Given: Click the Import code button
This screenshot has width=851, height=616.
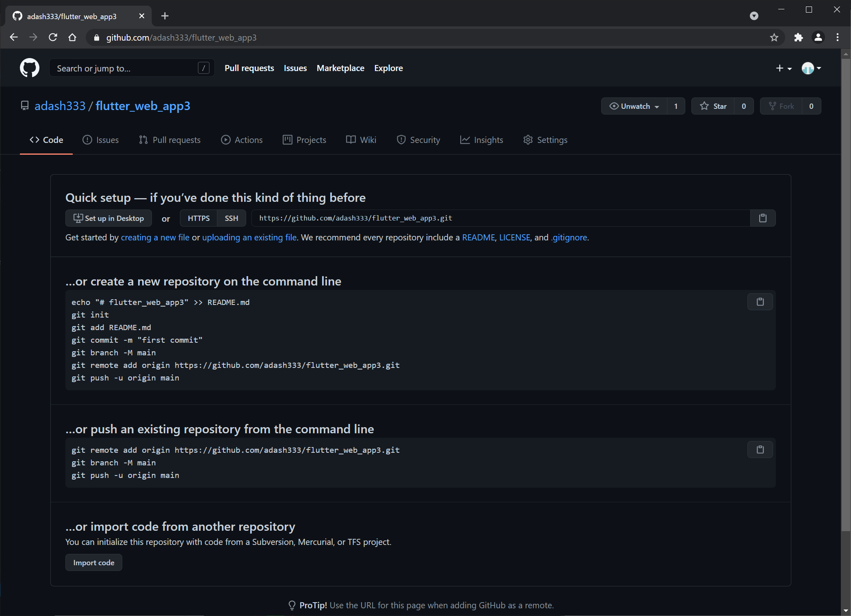Looking at the screenshot, I should (94, 562).
